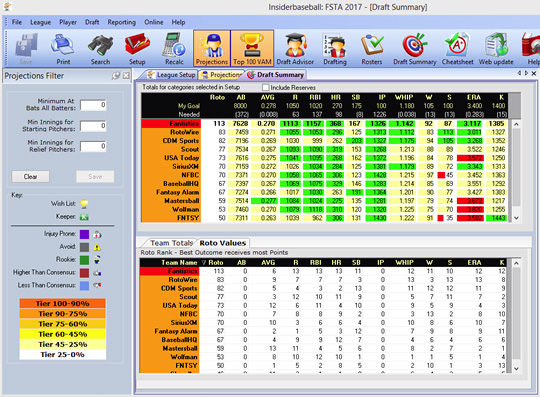The height and width of the screenshot is (397, 540).
Task: Click WHIP column header in upper table
Action: 404,97
